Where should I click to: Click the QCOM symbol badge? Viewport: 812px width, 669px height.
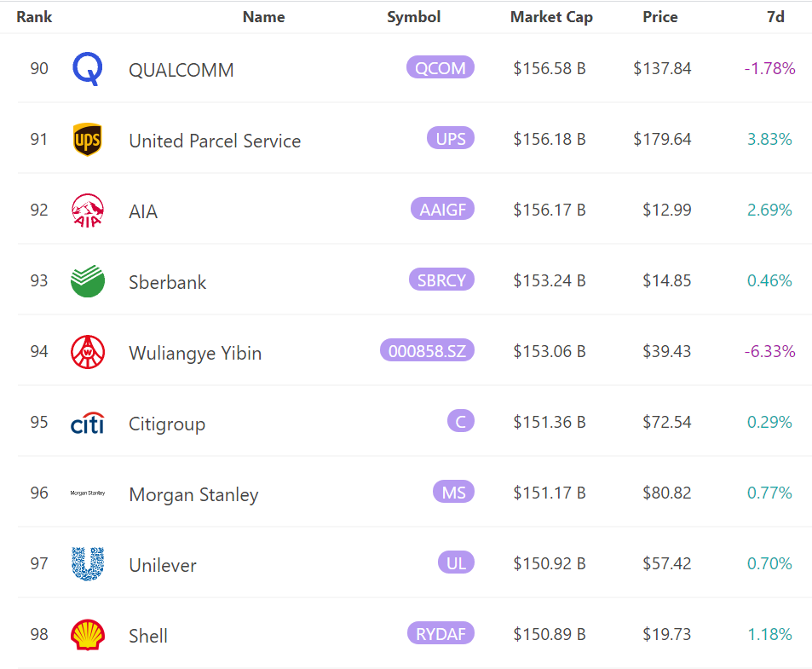click(x=441, y=68)
